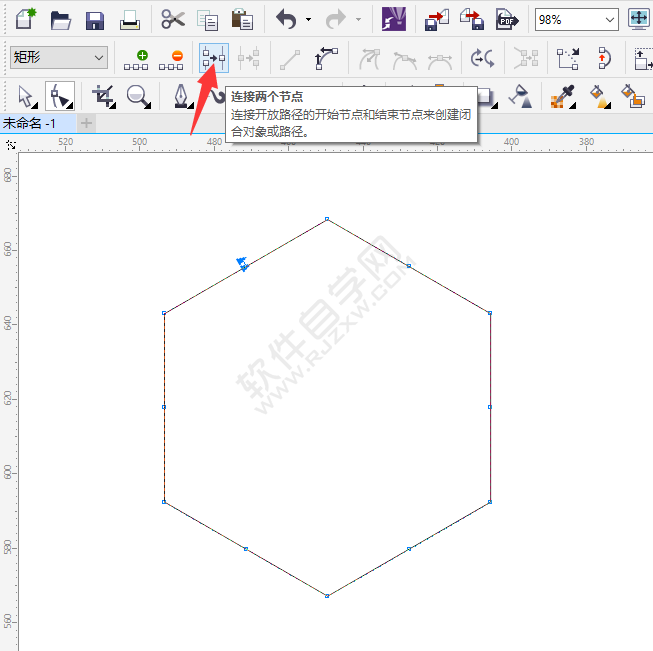Click the top vertex node of hexagon
The height and width of the screenshot is (651, 653).
[x=327, y=219]
